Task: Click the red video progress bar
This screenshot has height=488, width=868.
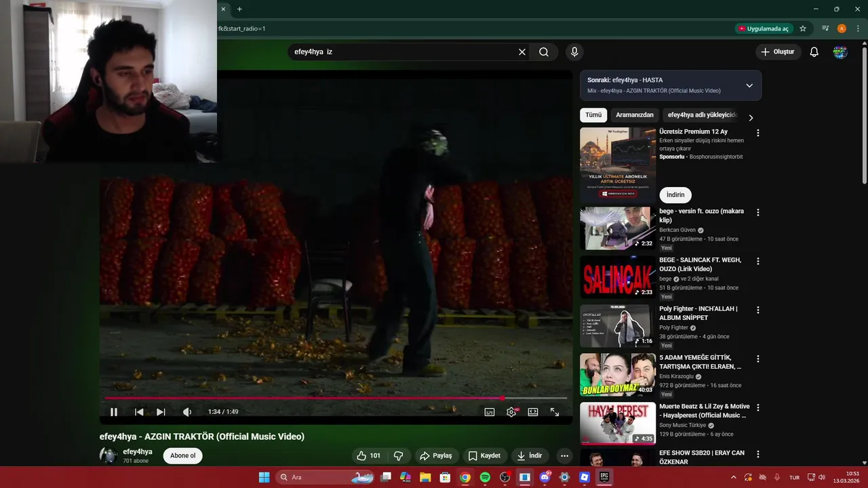Action: [336, 399]
